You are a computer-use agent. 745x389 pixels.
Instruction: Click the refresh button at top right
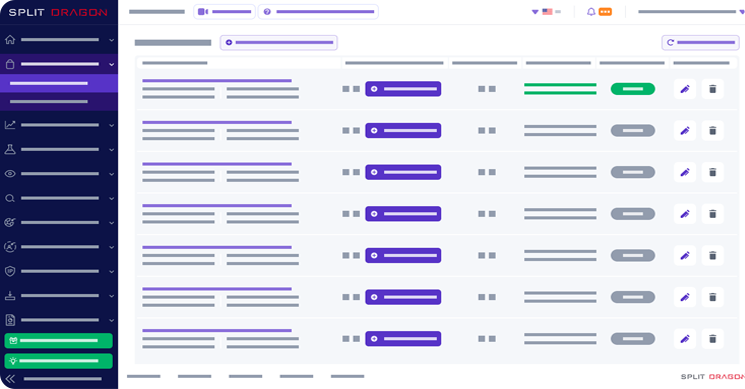(x=700, y=42)
